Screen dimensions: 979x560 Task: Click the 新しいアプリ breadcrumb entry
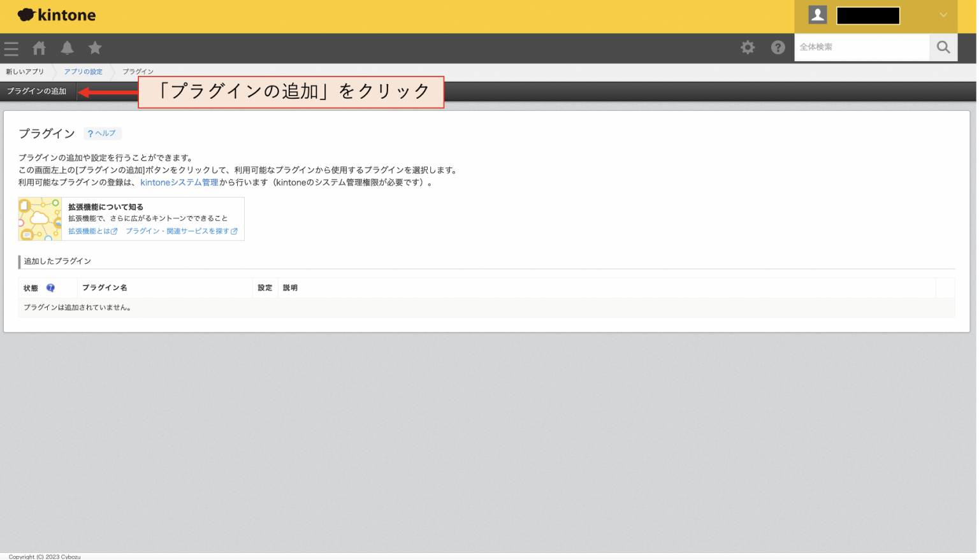[24, 71]
